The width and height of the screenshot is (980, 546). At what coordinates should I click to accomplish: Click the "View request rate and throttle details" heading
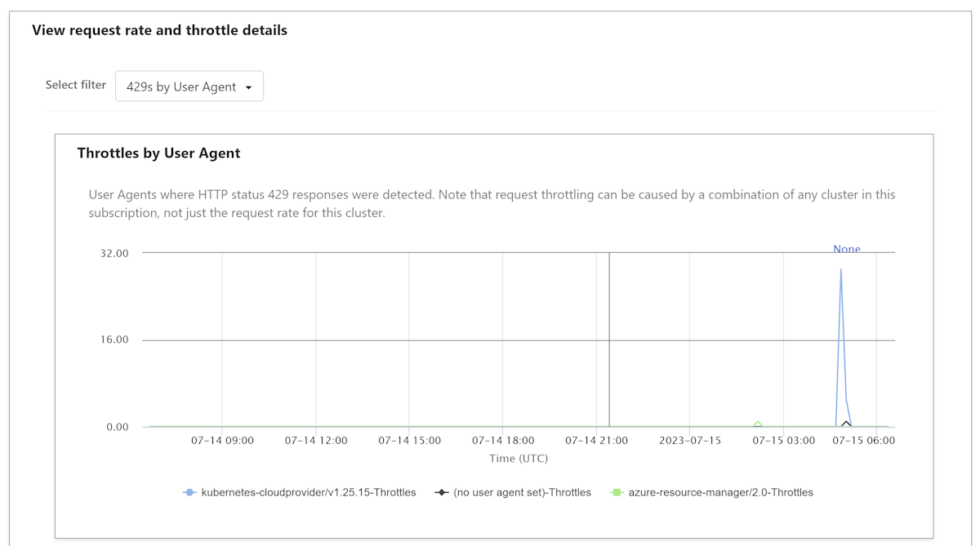159,31
